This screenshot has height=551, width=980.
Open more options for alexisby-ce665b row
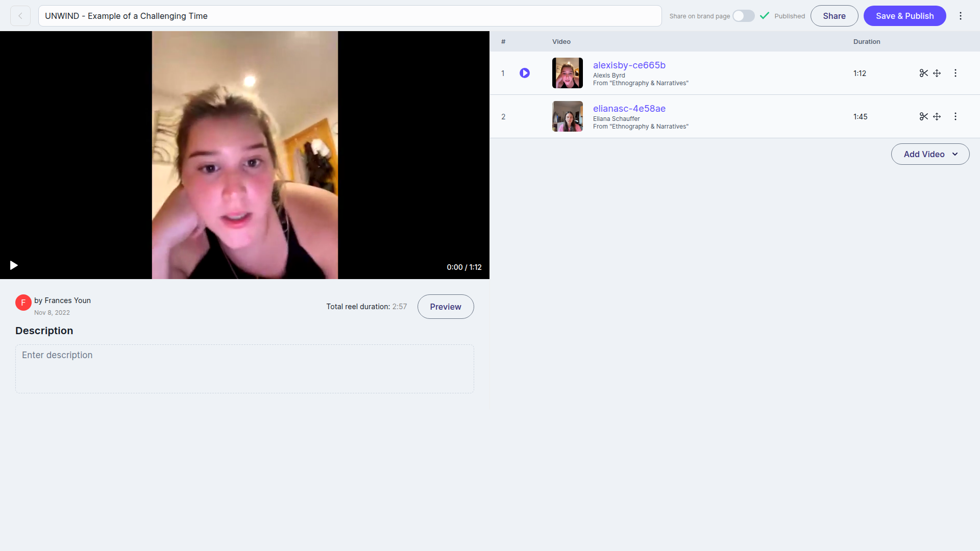[955, 73]
